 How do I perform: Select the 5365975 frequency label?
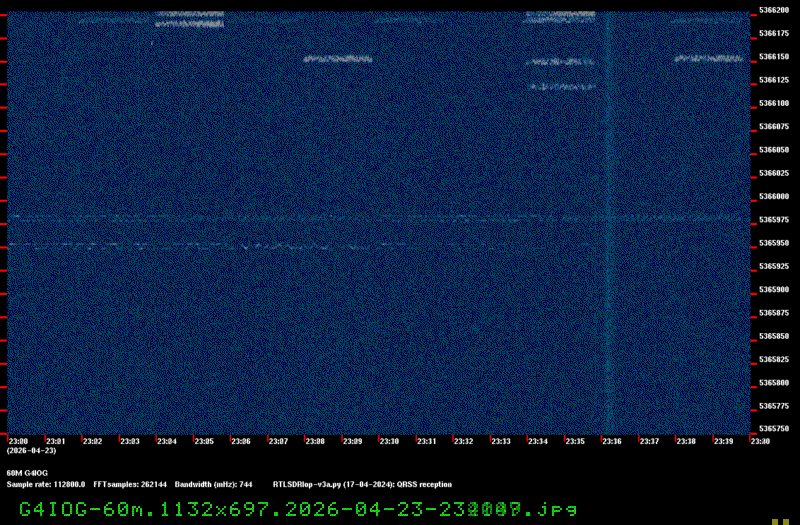[x=774, y=220]
